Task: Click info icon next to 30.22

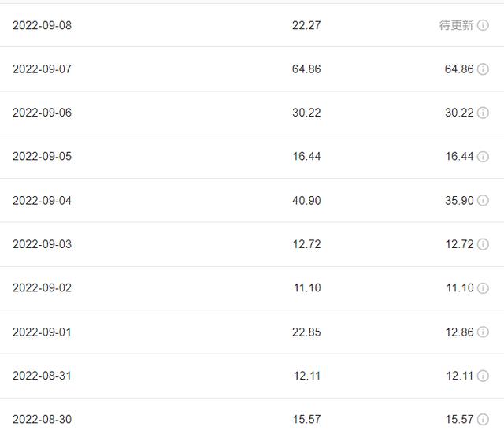Action: tap(483, 113)
